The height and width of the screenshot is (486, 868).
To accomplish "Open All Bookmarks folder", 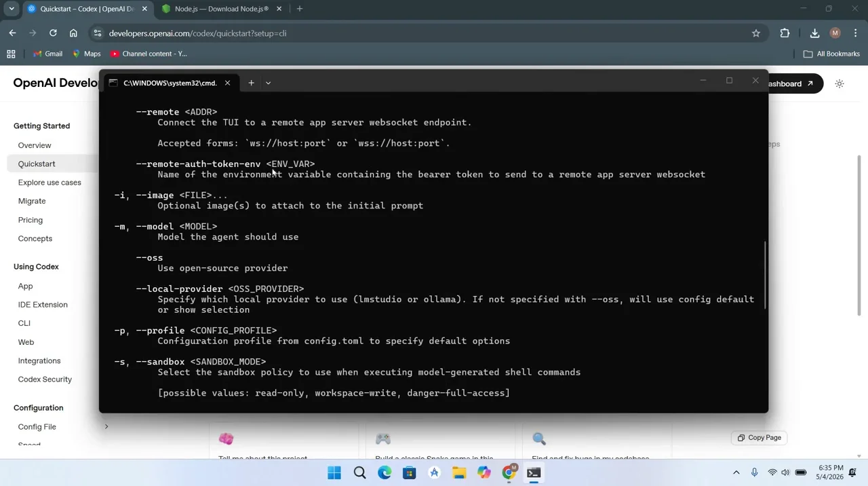I will click(831, 54).
